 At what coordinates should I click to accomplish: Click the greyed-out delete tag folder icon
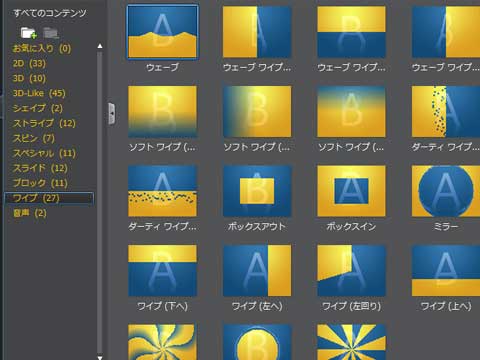pyautogui.click(x=51, y=33)
